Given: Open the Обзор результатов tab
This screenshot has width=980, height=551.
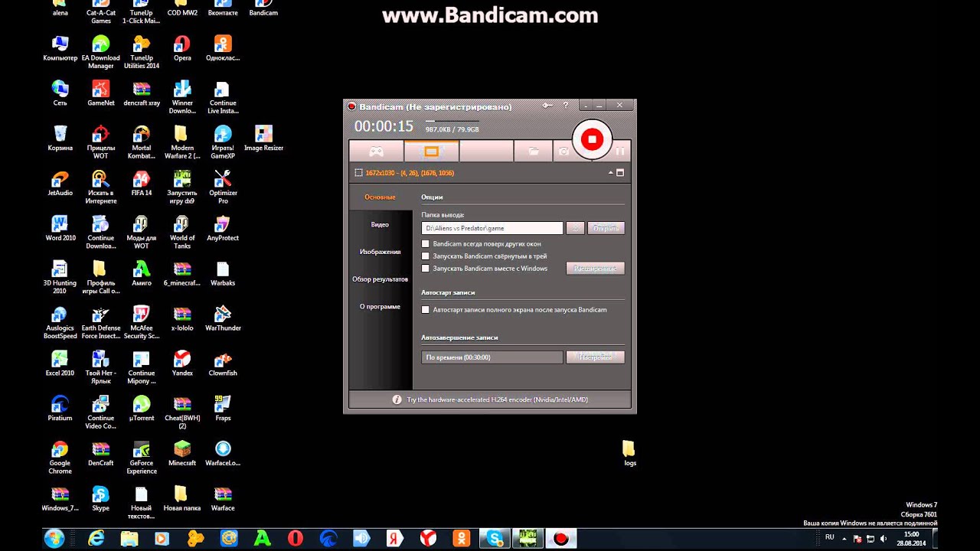Looking at the screenshot, I should pyautogui.click(x=380, y=279).
